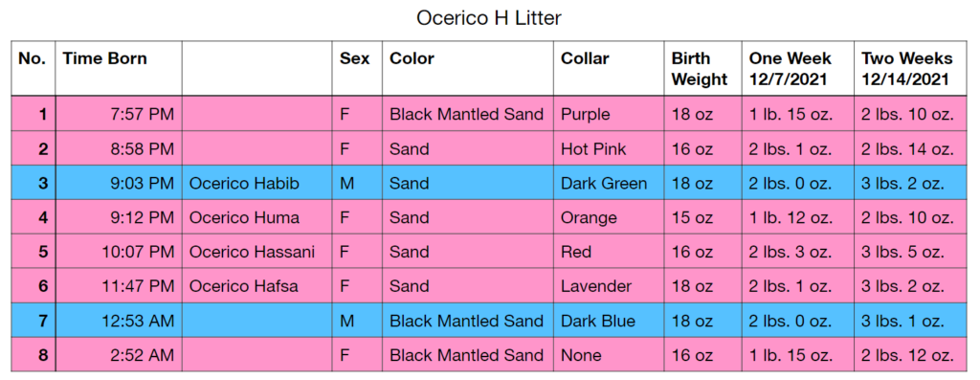Select the Sex column header

357,69
